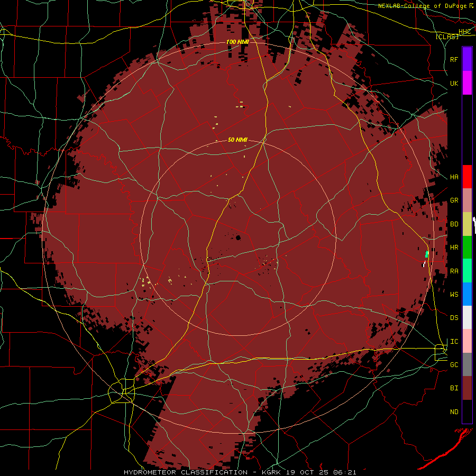This screenshot has height=476, width=476.
Task: Click the 'NEXLAB-College of DuPage' credit text
Action: tap(422, 6)
